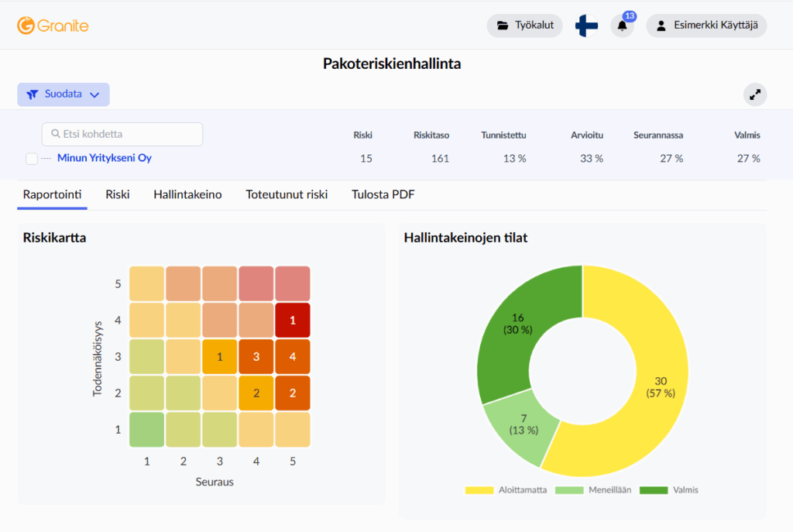Open the Toteutunut riski tab
Viewport: 793px width, 532px height.
click(287, 194)
